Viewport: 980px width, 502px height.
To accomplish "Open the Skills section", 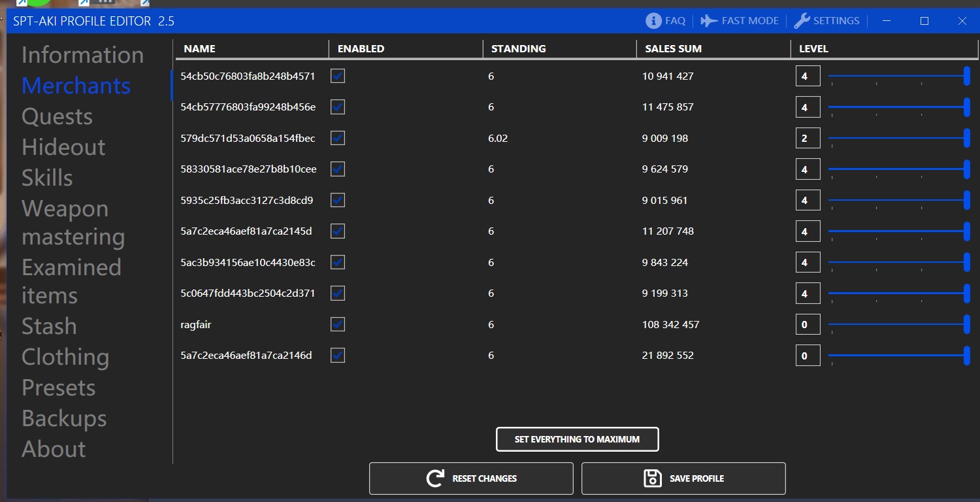I will click(x=46, y=177).
